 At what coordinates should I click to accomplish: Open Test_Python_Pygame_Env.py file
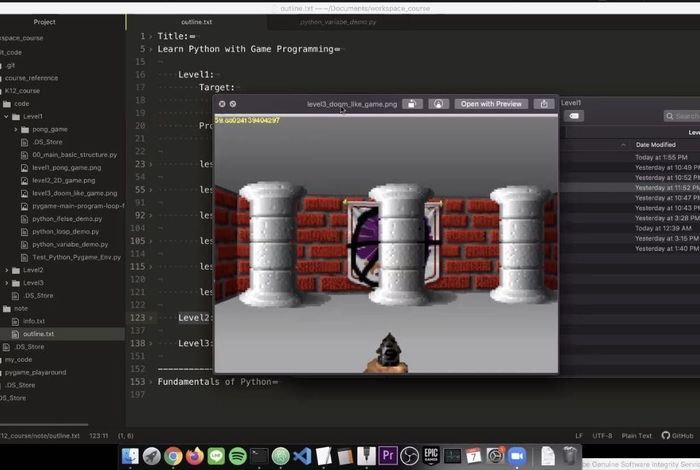pos(76,258)
